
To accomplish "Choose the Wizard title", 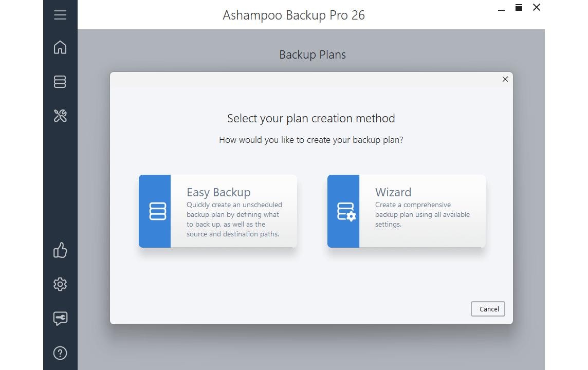I will click(x=393, y=192).
